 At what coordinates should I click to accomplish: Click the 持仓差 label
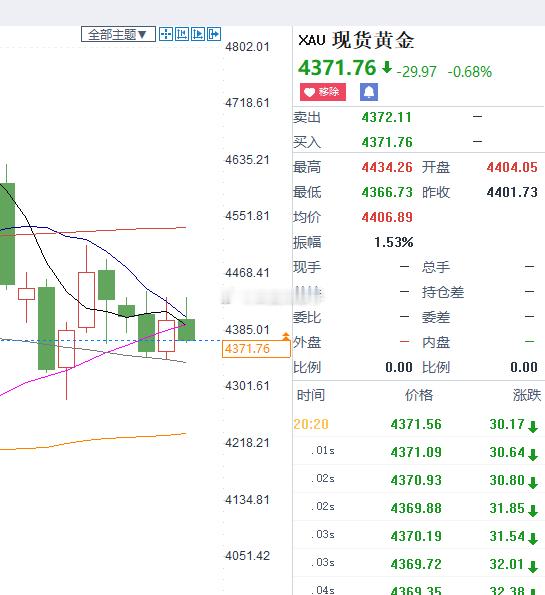443,292
